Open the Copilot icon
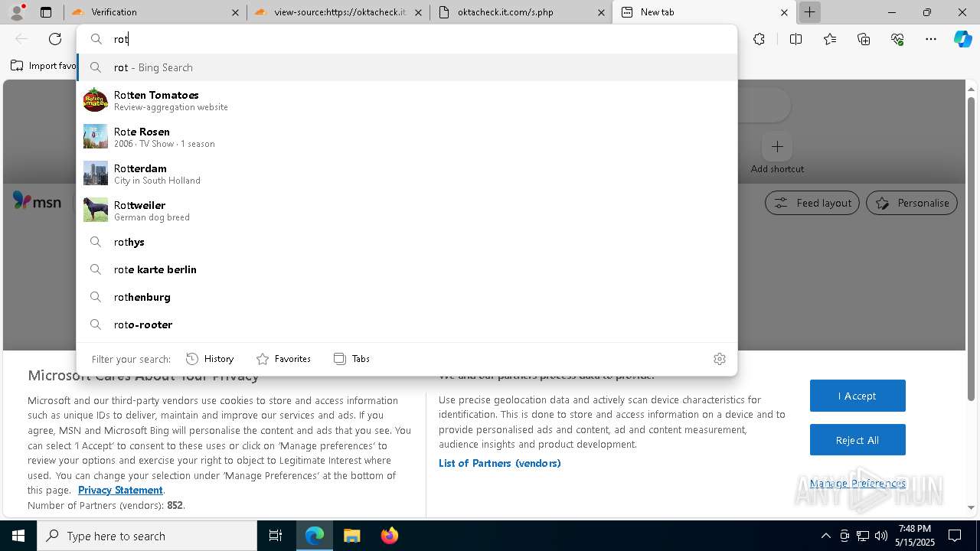980x551 pixels. 963,39
